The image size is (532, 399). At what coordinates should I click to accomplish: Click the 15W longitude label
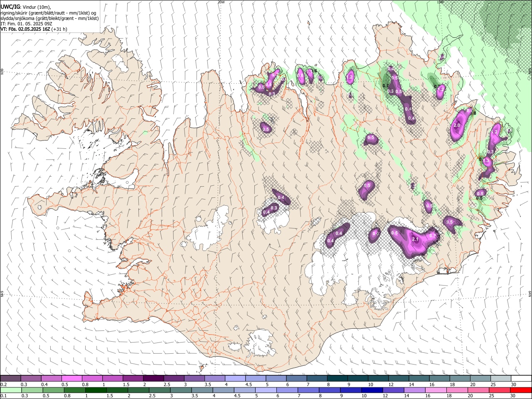[x=441, y=2]
